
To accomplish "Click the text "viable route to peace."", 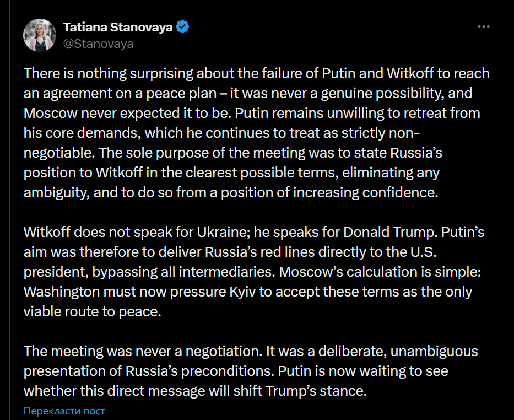I will point(92,311).
